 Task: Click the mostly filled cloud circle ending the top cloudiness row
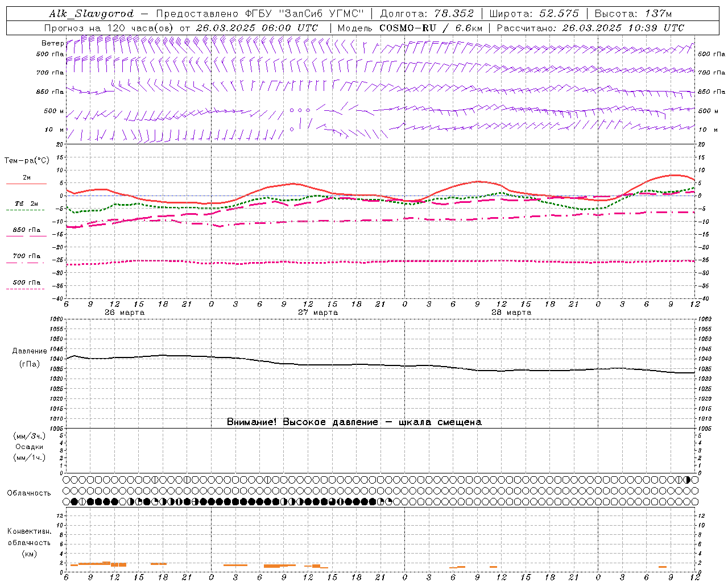click(x=687, y=480)
